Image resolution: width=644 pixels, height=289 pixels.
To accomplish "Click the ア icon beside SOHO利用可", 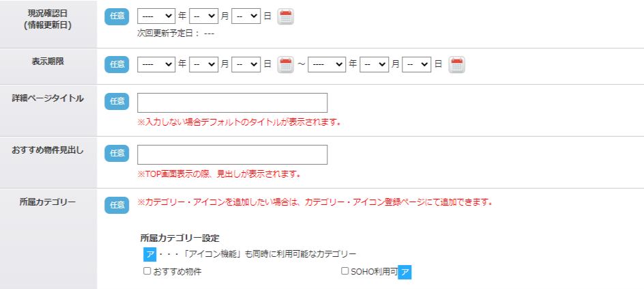I will 405,273.
